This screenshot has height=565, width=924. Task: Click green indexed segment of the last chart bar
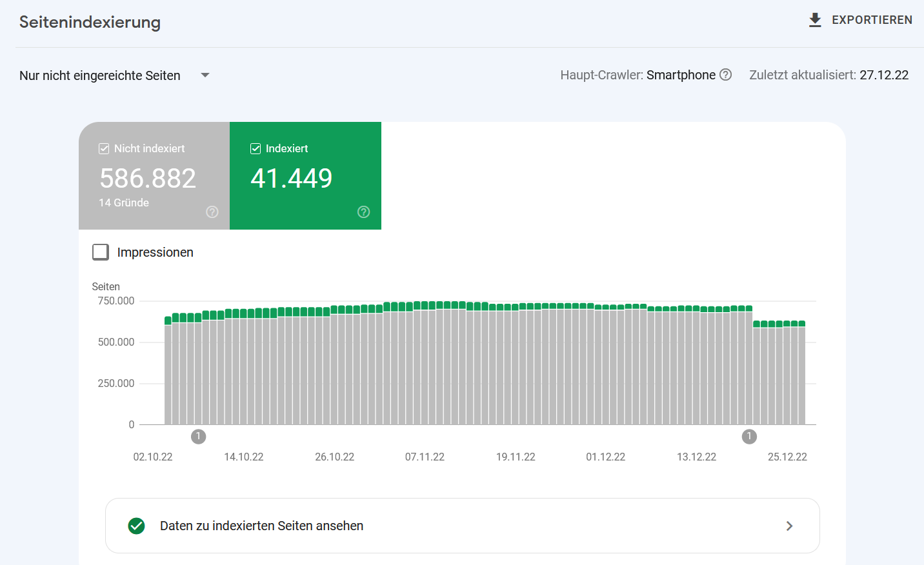(x=801, y=324)
